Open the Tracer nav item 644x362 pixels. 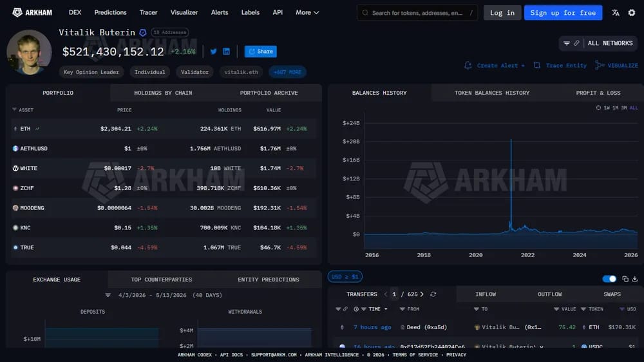[x=148, y=12]
